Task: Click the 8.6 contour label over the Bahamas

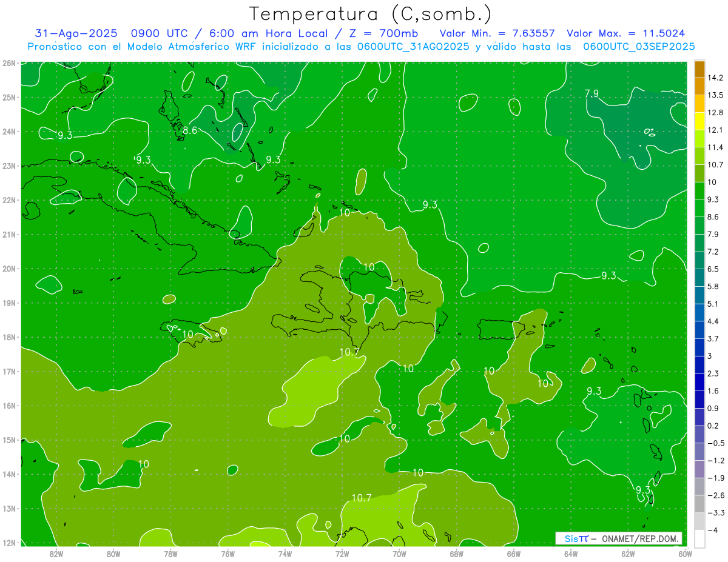Action: pyautogui.click(x=190, y=130)
